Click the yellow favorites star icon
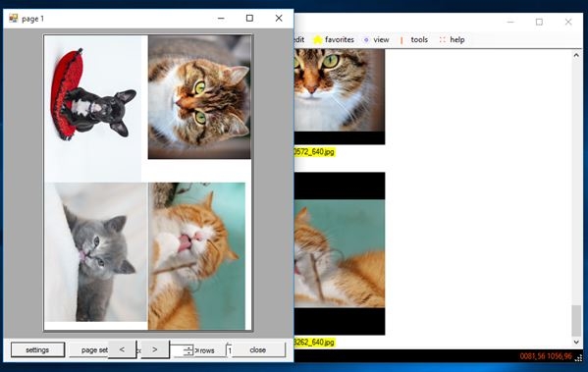This screenshot has width=588, height=372. point(318,39)
